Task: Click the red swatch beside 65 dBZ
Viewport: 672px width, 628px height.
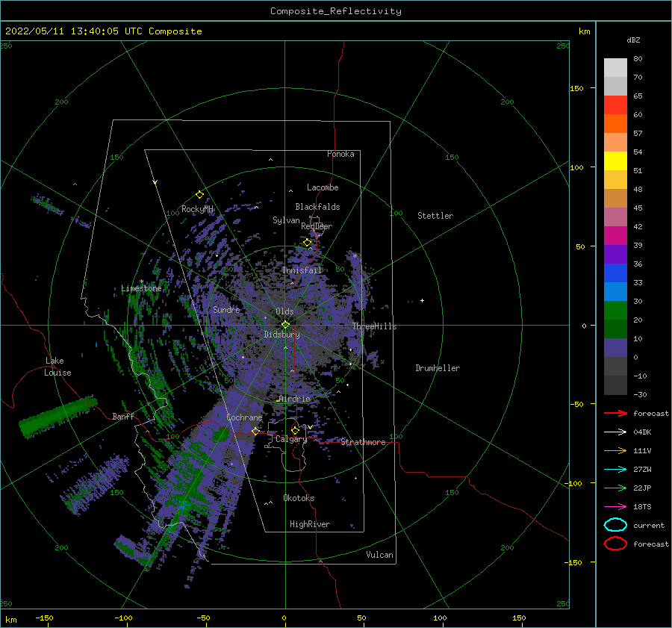Action: click(x=615, y=105)
